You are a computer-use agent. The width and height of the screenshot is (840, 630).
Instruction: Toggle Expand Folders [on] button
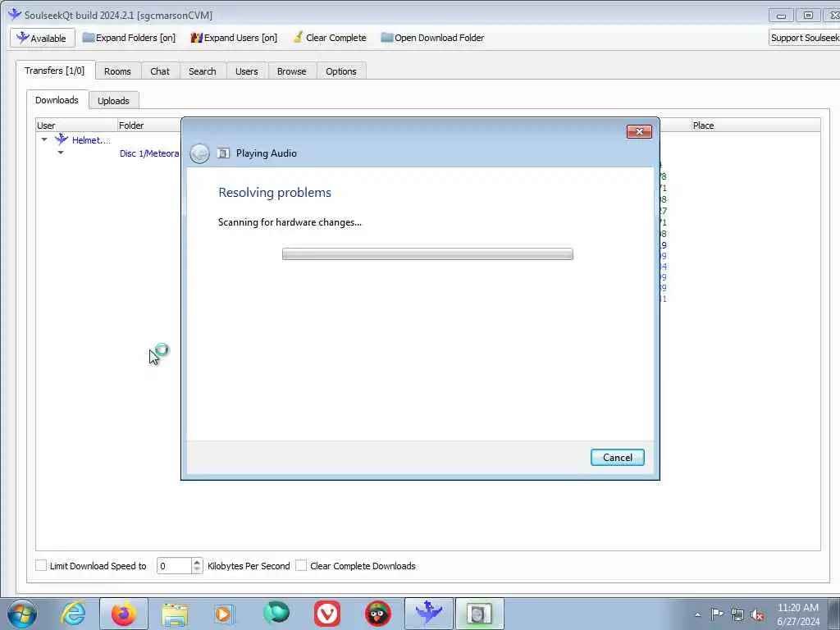129,38
